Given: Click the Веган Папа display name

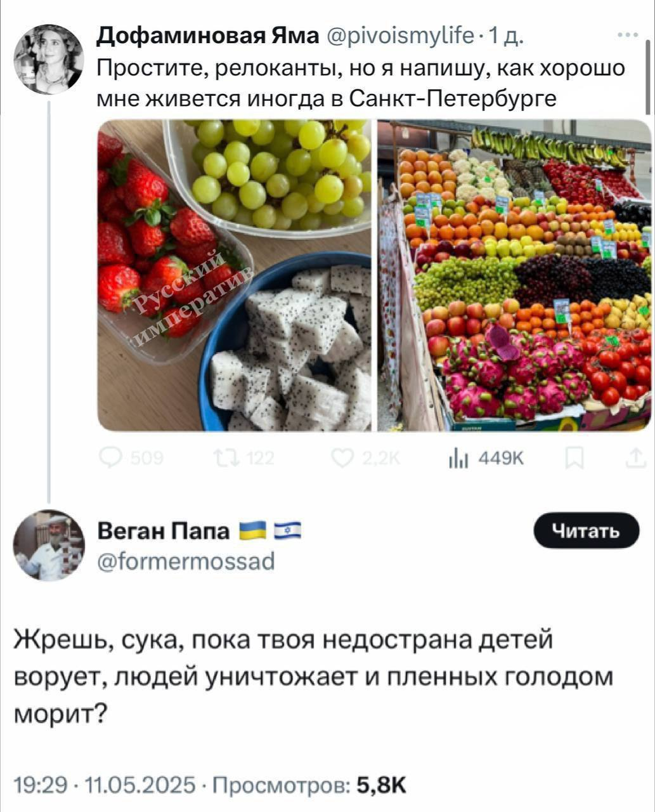Looking at the screenshot, I should click(x=163, y=532).
